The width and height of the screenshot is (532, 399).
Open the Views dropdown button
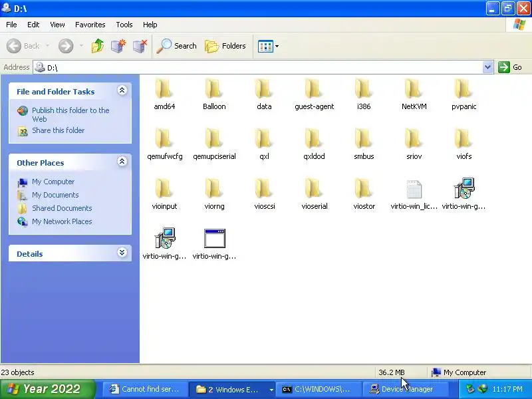[268, 46]
